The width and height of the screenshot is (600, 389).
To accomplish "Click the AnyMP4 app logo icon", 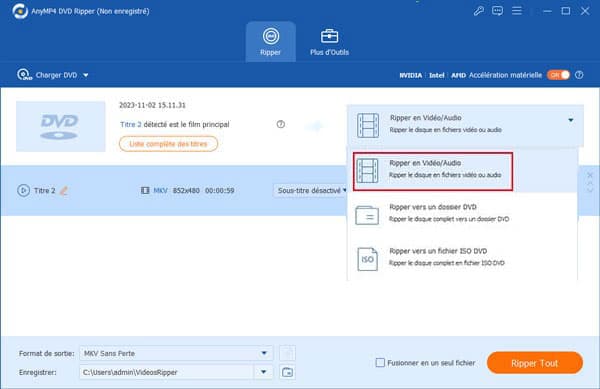I will (20, 11).
